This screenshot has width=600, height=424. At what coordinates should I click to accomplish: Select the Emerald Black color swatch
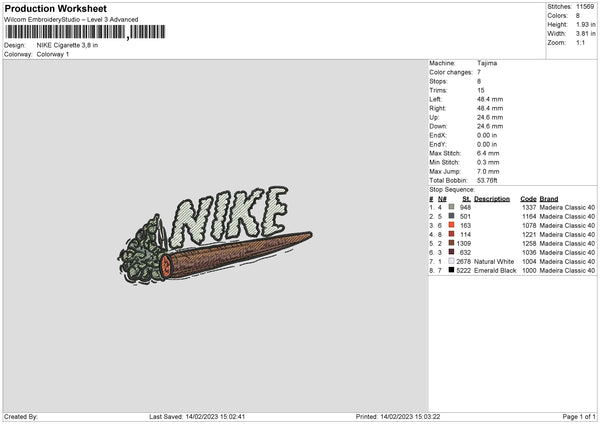[x=452, y=270]
